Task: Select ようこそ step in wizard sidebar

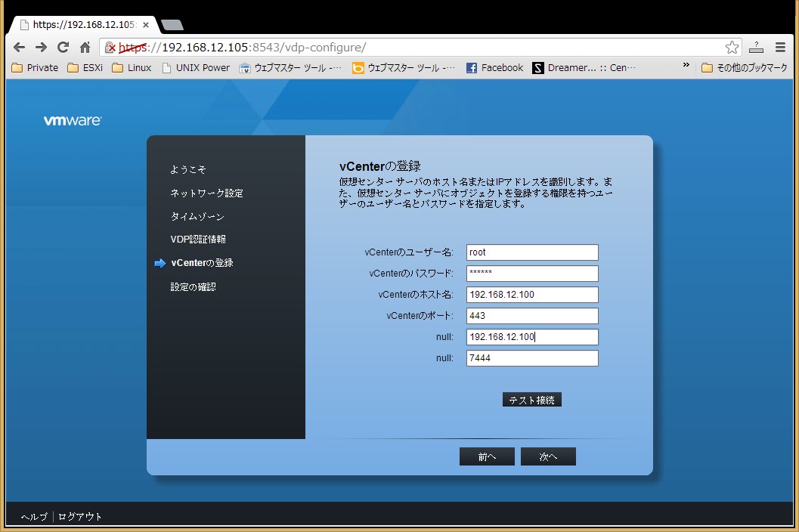Action: (188, 169)
